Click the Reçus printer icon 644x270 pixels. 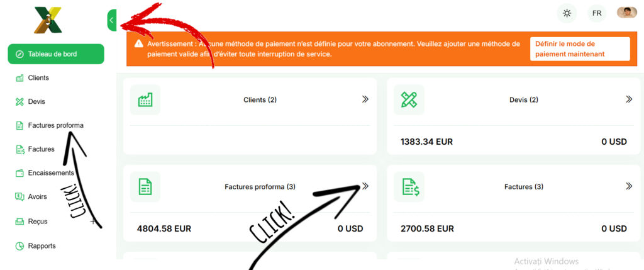19,222
